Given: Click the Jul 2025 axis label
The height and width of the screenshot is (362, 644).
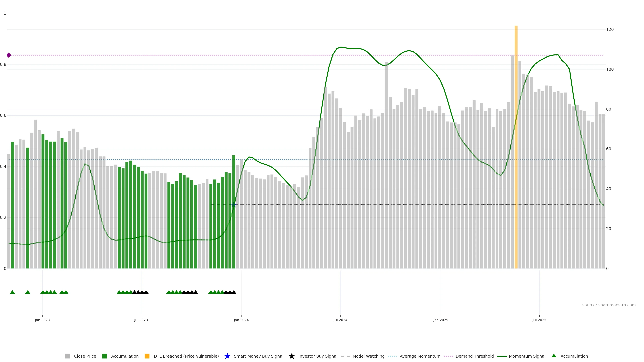Looking at the screenshot, I should (x=539, y=320).
